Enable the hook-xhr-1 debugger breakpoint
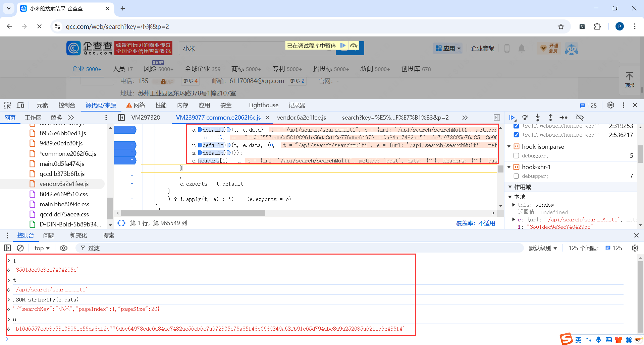 [x=516, y=176]
